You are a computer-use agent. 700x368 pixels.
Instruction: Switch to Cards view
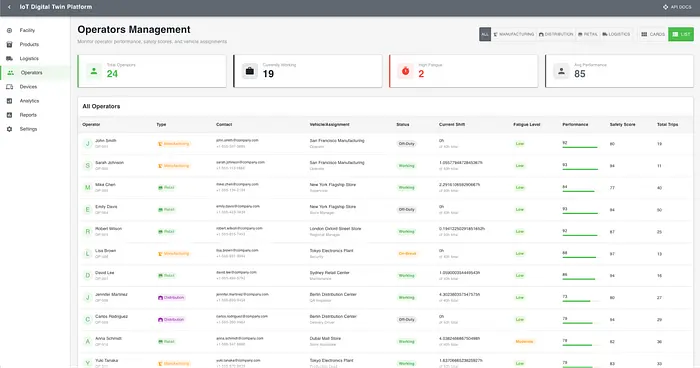pyautogui.click(x=653, y=34)
